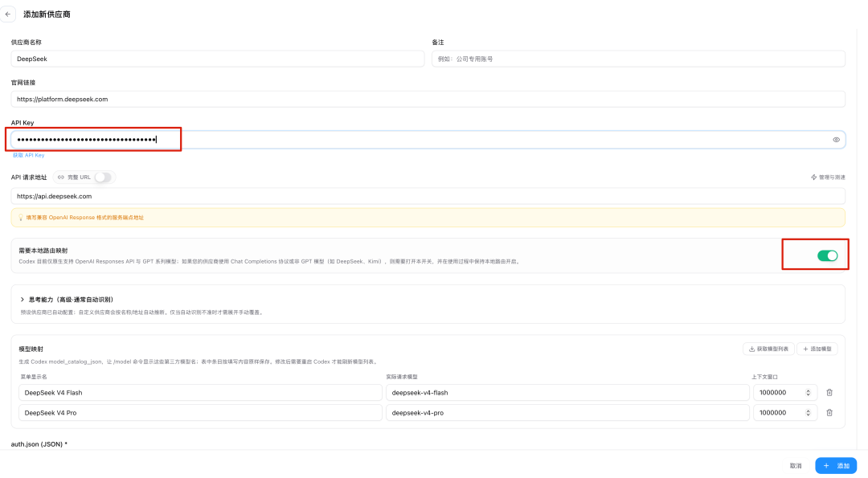Click the blue 添加 button

tap(836, 466)
